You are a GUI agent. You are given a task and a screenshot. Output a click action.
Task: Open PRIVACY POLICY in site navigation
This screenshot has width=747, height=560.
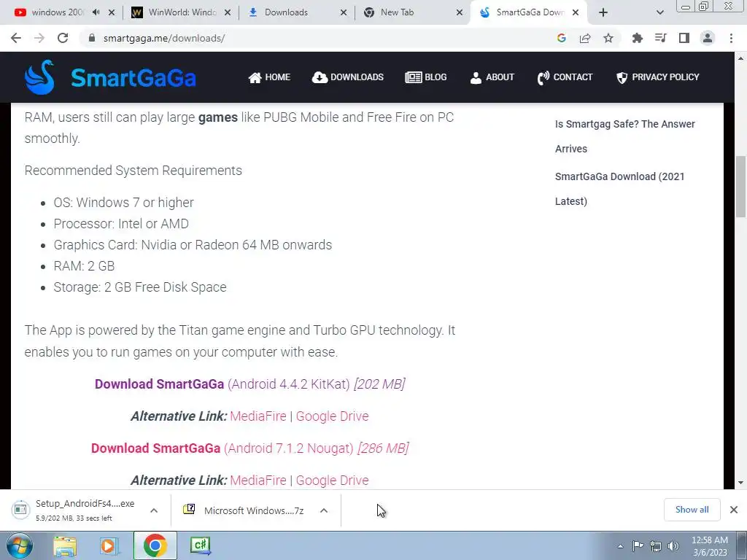click(657, 77)
